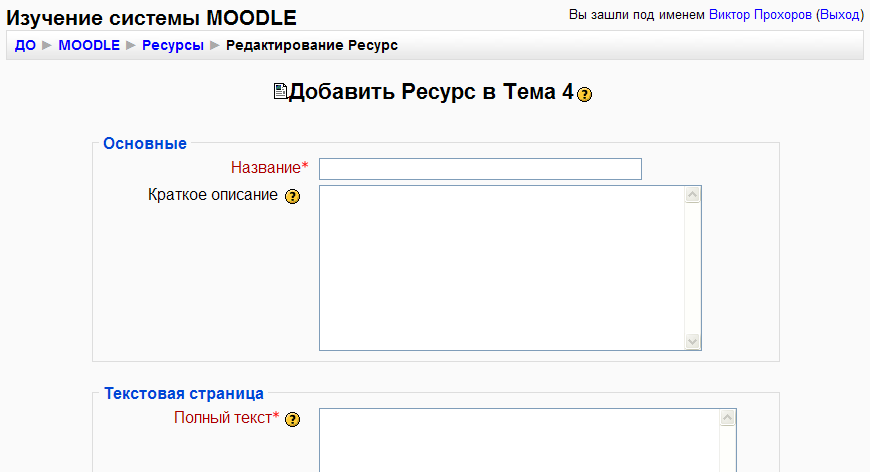
Task: Click resource page icon before Добавить Ресурс
Action: pos(280,91)
